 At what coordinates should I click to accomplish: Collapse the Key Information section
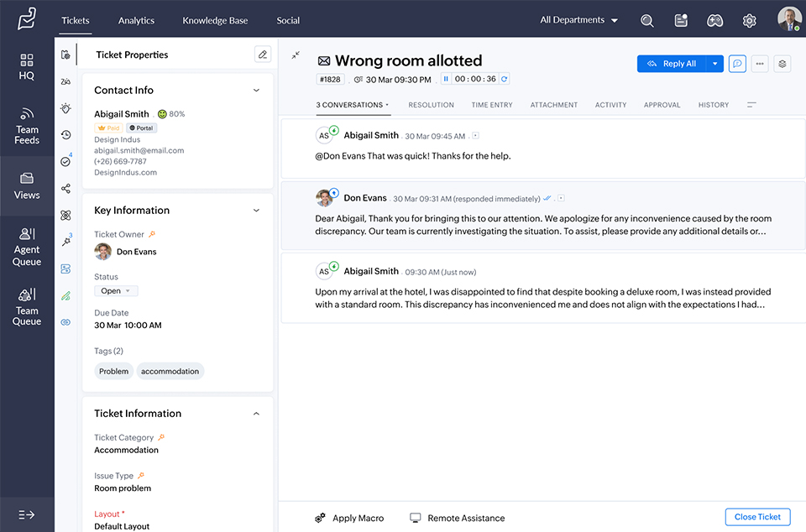256,211
